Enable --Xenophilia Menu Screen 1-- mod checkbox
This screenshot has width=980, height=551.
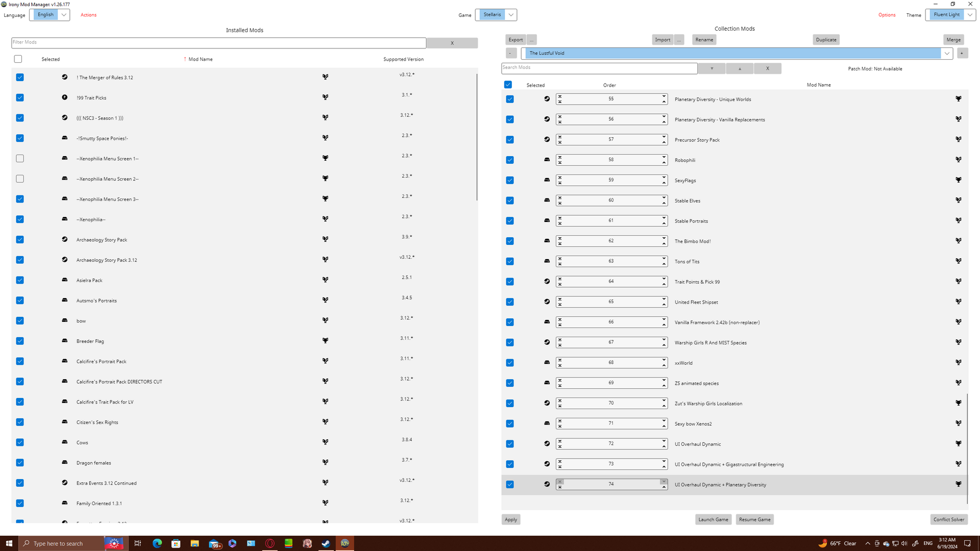pos(20,159)
